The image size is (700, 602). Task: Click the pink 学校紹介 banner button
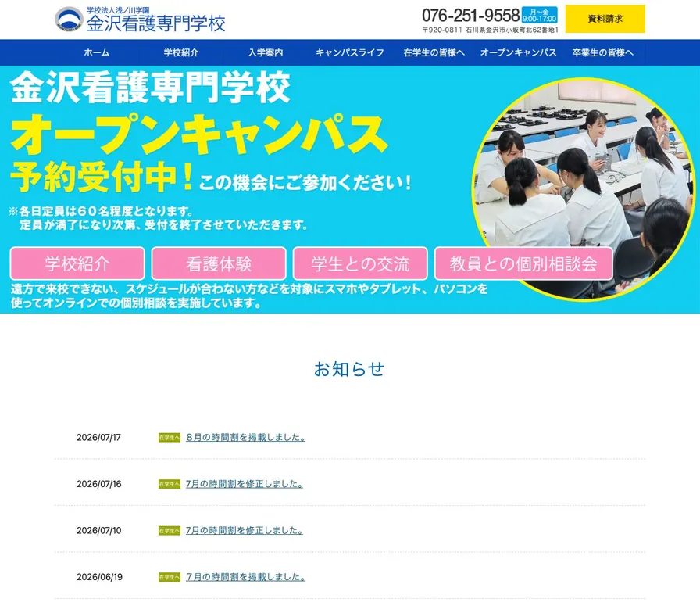77,263
